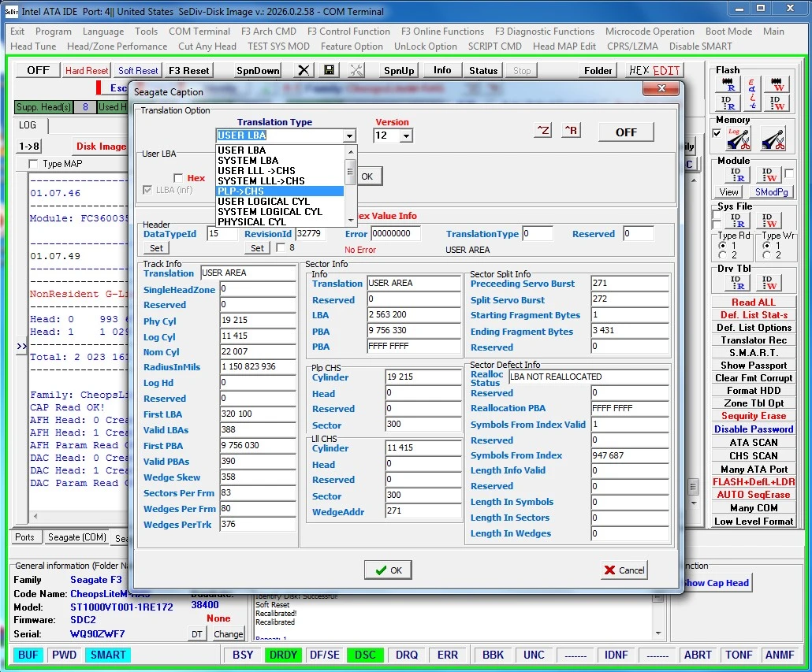Choose SYSTEM LOGICAL CYL from the list
Image resolution: width=812 pixels, height=672 pixels.
pos(280,212)
